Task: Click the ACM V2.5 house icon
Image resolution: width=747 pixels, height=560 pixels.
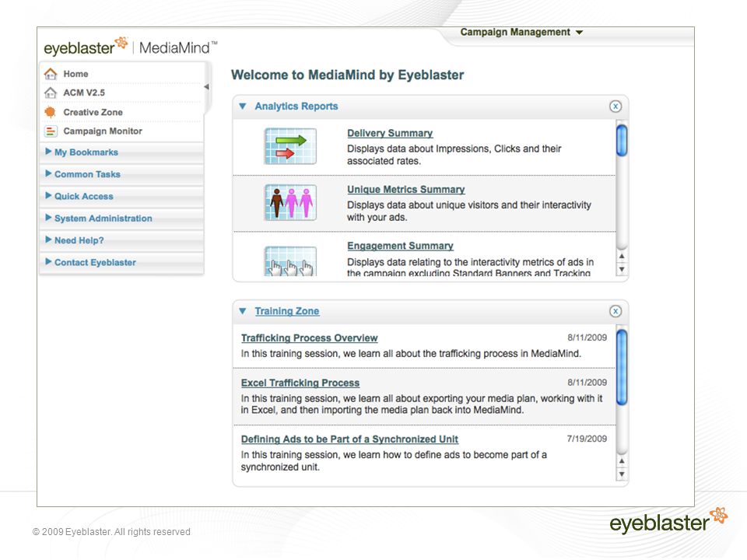Action: 51,93
